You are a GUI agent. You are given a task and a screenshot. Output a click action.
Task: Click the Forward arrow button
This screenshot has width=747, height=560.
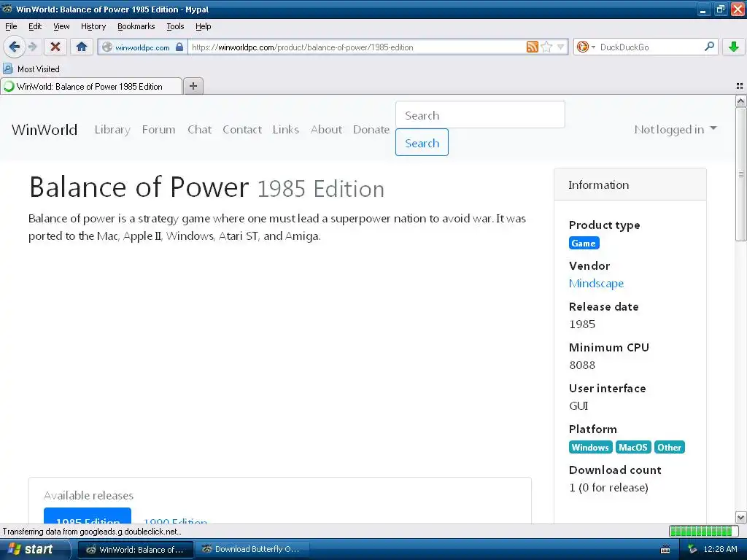32,47
